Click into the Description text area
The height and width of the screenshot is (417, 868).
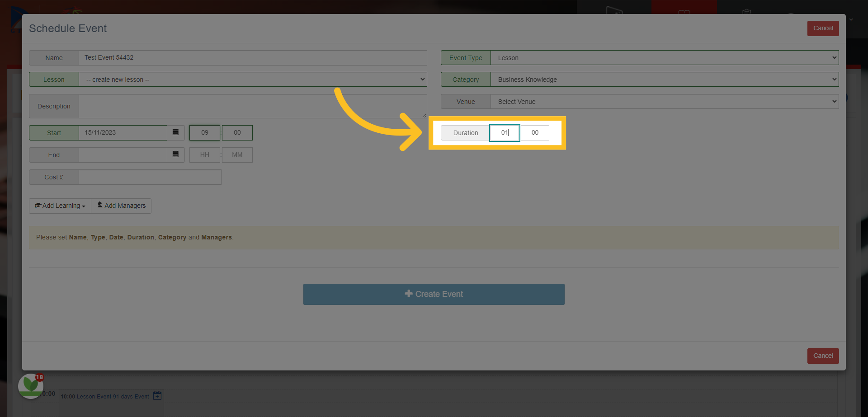click(253, 106)
